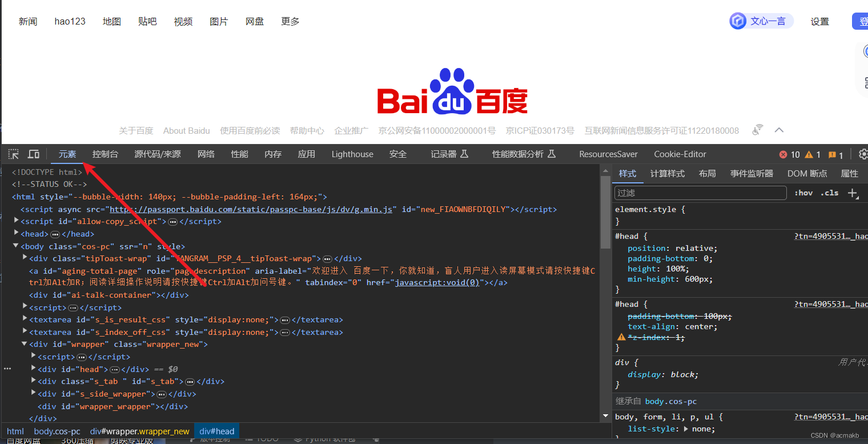Image resolution: width=868 pixels, height=444 pixels.
Task: Open the DOM 断点 sidebar tab
Action: pos(807,174)
